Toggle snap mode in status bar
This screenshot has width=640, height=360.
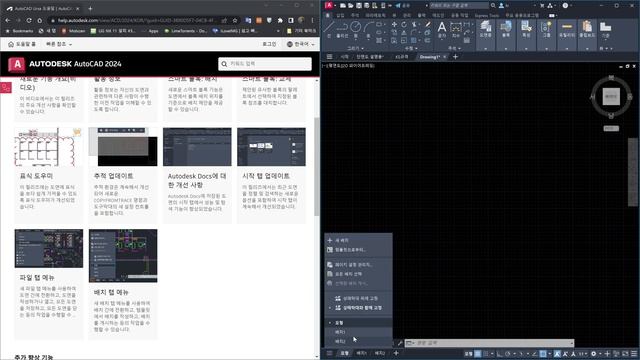pos(486,353)
